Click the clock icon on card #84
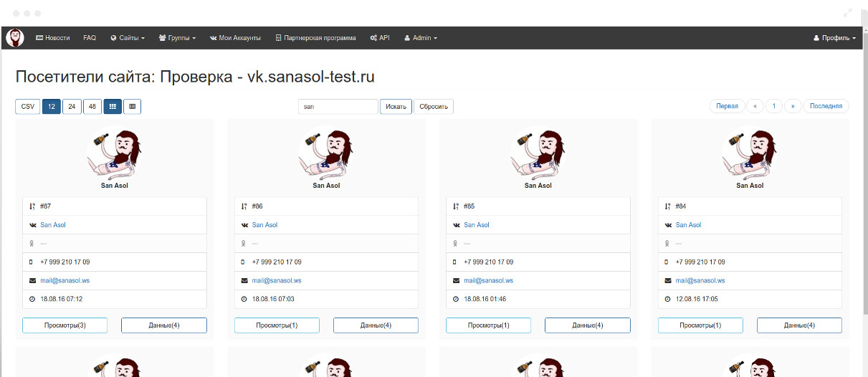868x377 pixels. (667, 300)
